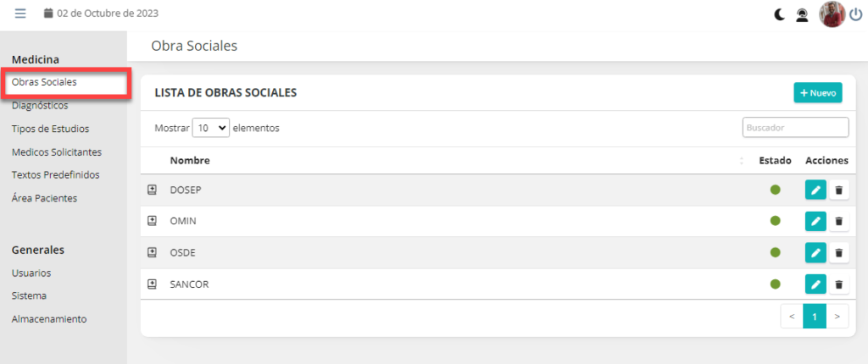The image size is (868, 364).
Task: Click the Buscador search field
Action: tap(795, 128)
